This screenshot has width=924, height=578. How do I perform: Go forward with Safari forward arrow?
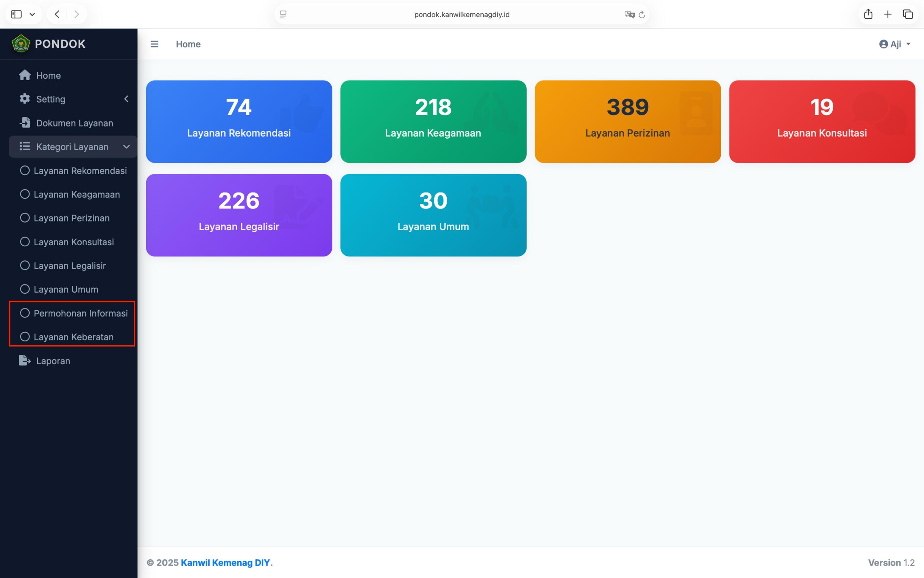pyautogui.click(x=77, y=14)
